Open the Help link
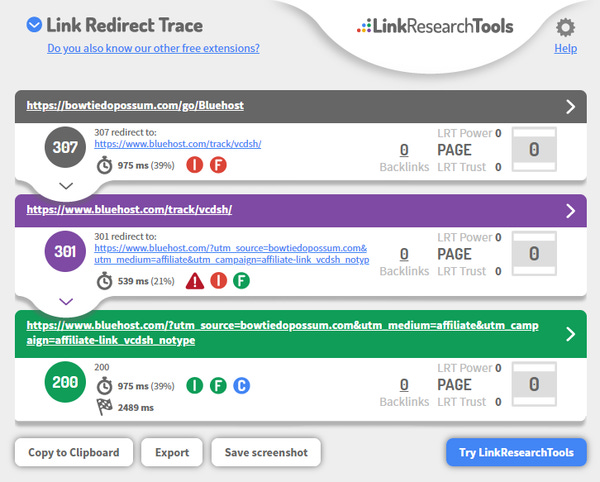 pos(566,49)
